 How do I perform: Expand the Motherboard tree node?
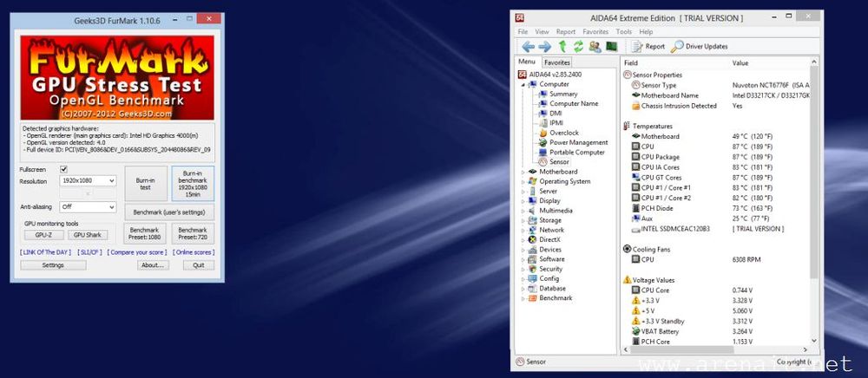point(523,172)
